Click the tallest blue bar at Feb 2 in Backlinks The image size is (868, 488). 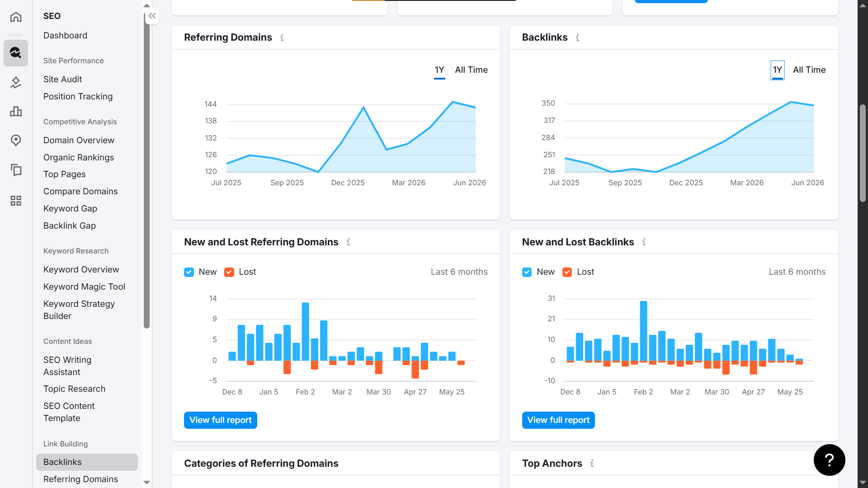pyautogui.click(x=643, y=331)
